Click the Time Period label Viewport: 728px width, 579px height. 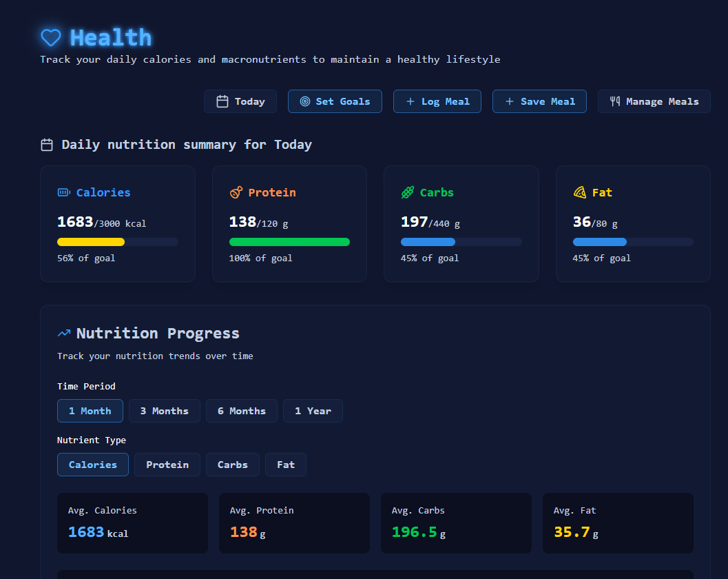[x=86, y=386]
